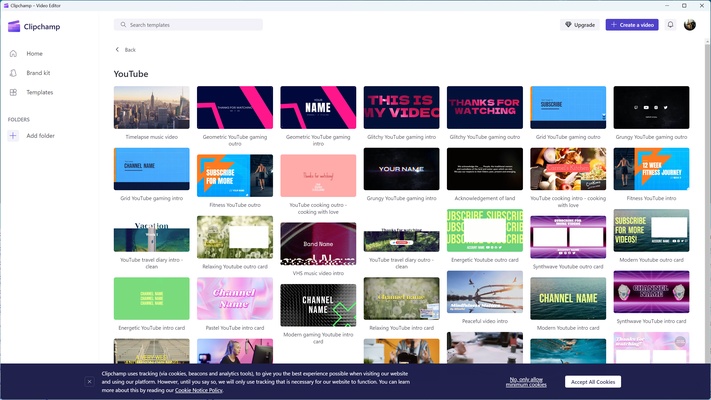Open YouTube cooking intro food thumbnail
The height and width of the screenshot is (400, 711).
click(x=568, y=169)
